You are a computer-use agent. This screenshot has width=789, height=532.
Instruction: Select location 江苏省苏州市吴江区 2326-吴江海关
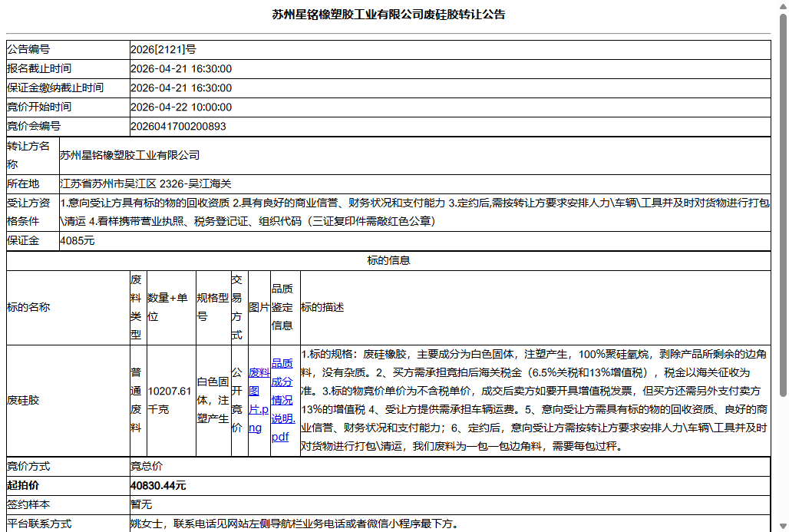click(x=146, y=183)
